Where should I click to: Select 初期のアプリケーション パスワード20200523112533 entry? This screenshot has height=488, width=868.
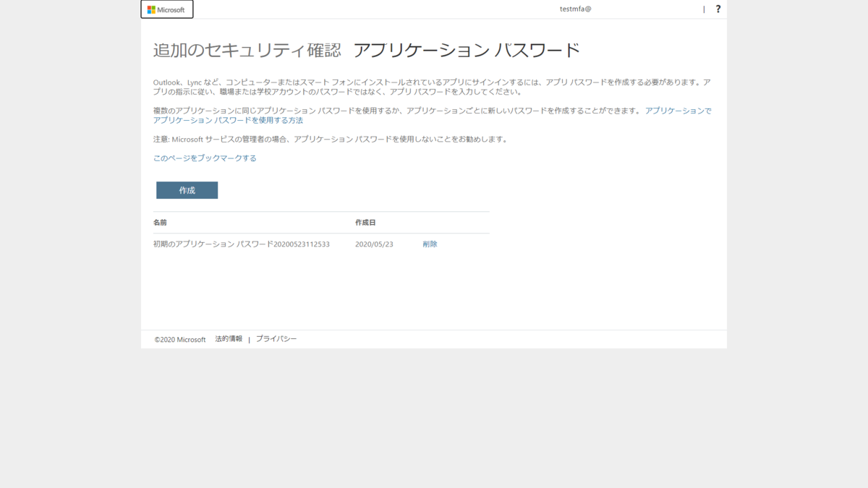tap(242, 244)
